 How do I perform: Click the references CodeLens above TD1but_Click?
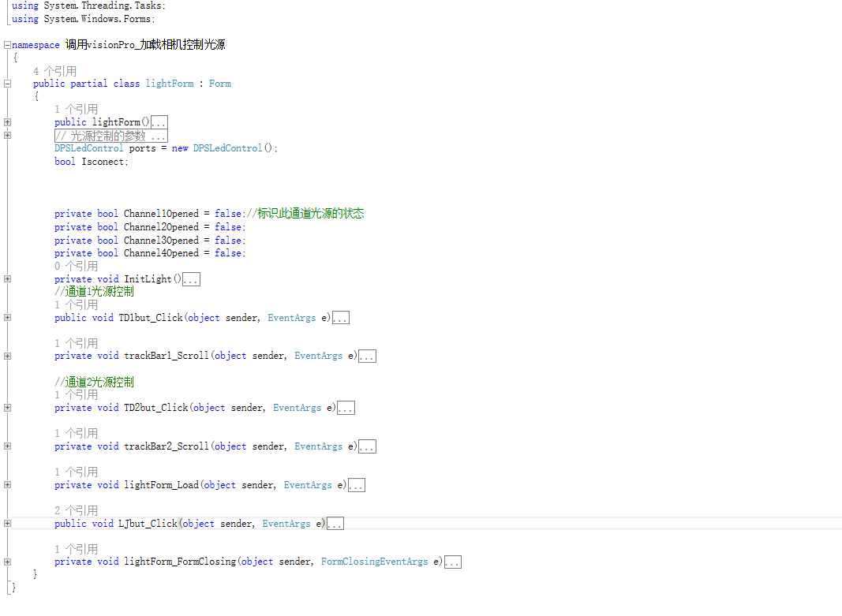(x=77, y=304)
